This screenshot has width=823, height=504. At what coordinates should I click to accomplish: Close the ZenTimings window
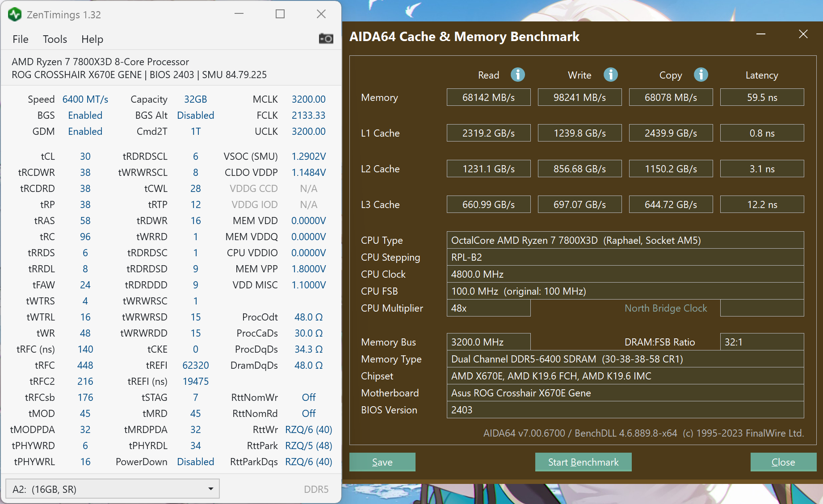(321, 14)
